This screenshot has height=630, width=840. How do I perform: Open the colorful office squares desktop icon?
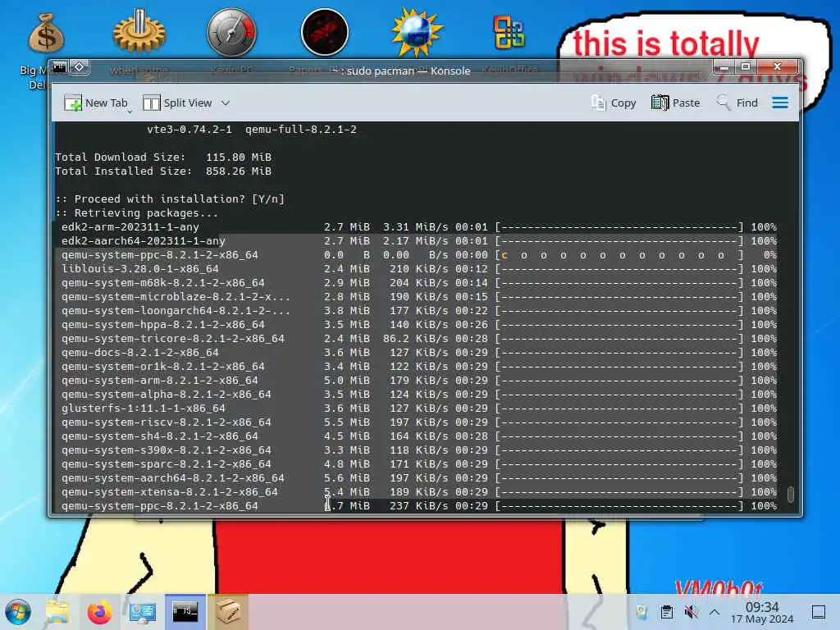tap(509, 32)
